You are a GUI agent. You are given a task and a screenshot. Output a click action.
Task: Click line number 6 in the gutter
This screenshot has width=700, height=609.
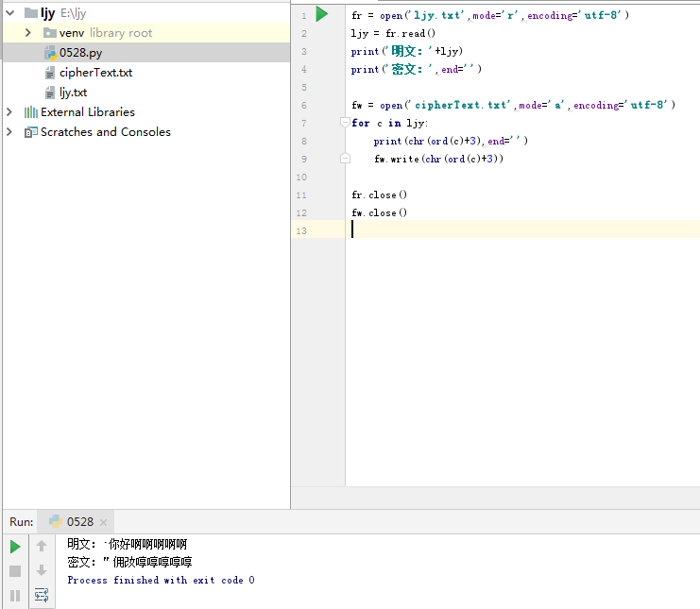[302, 105]
